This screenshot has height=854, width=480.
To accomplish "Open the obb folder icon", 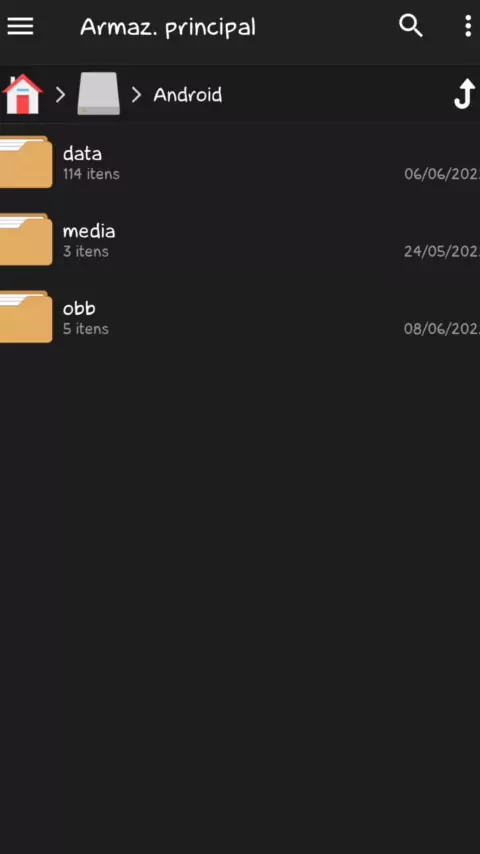I will pyautogui.click(x=26, y=317).
